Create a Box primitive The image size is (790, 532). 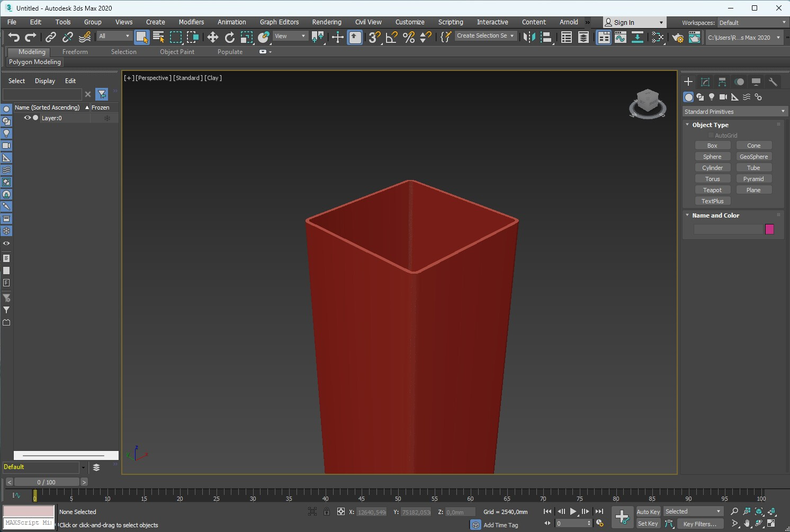point(712,146)
